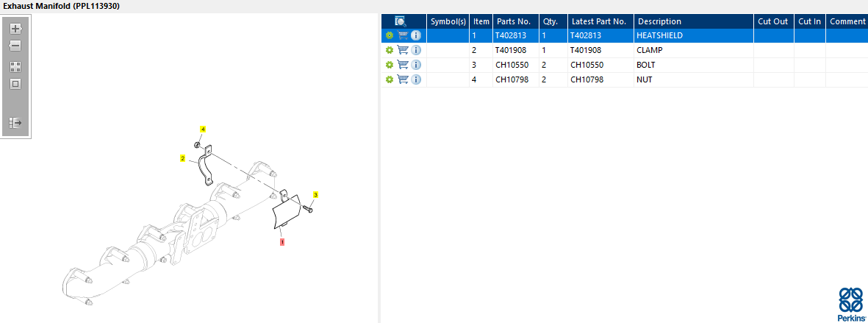Add NUT CH10798 to the cart

403,79
